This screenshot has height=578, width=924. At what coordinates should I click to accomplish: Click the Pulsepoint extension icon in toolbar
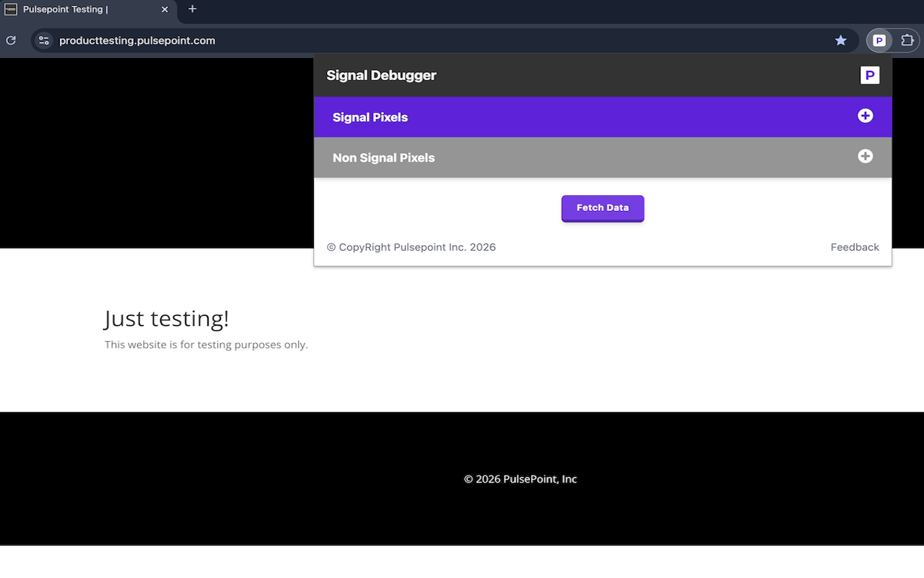[879, 40]
